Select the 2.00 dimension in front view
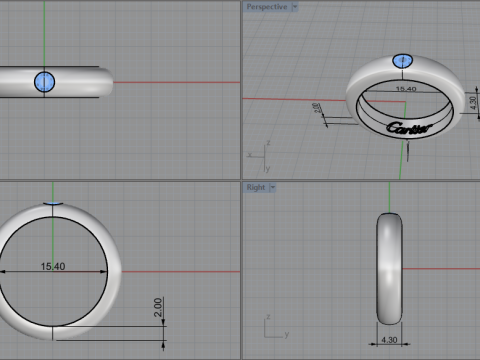 pyautogui.click(x=158, y=307)
